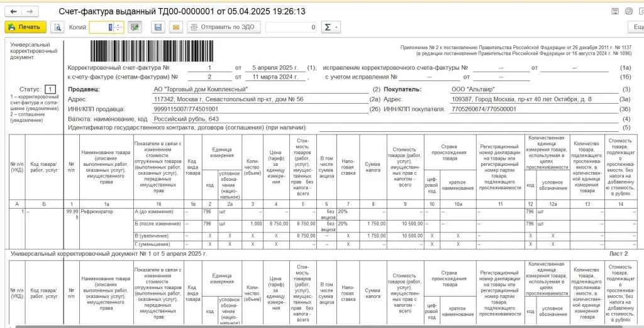Select seller name АО "Торговый дом Комплексный"
This screenshot has width=644, height=328.
[x=201, y=89]
